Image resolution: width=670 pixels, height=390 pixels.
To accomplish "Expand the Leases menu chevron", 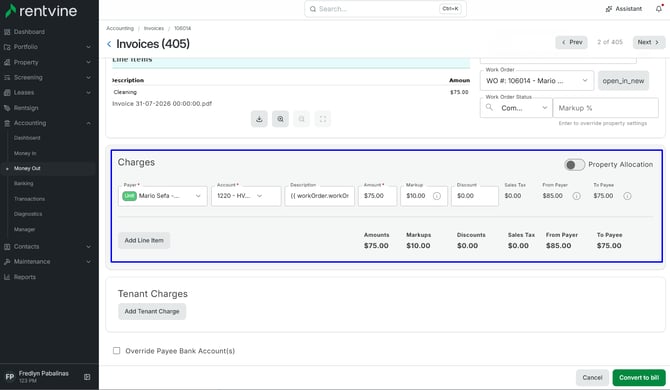I will (88, 93).
